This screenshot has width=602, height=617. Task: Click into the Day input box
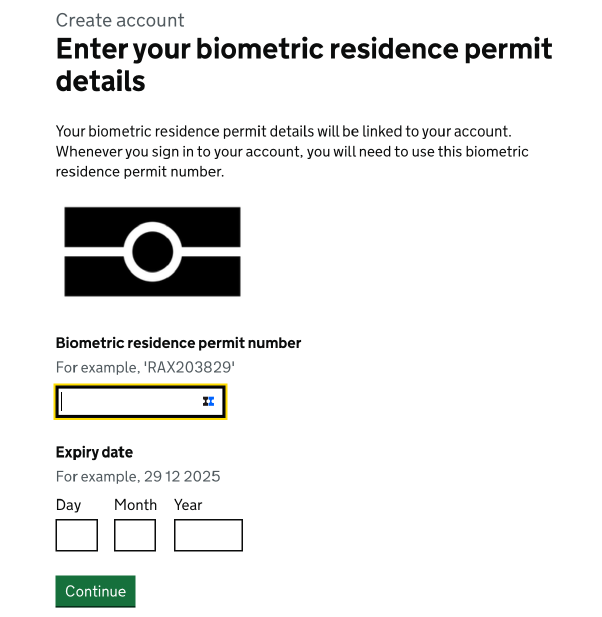click(76, 535)
